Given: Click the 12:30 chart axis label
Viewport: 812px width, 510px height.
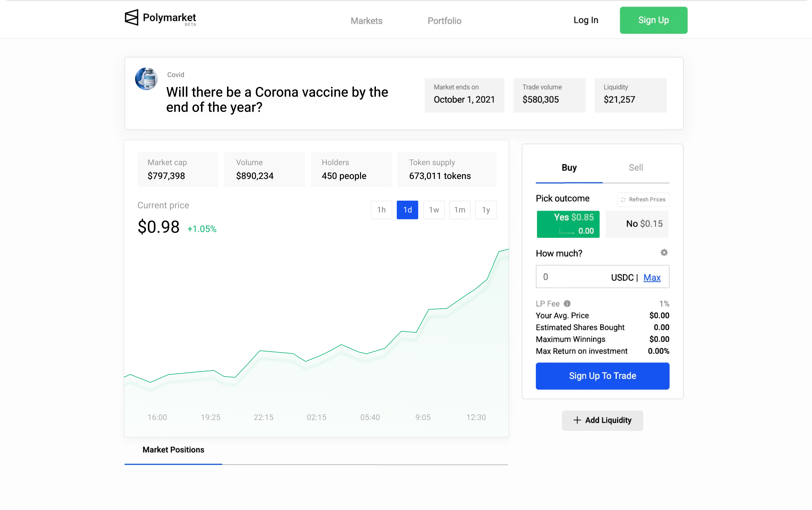Looking at the screenshot, I should tap(476, 417).
